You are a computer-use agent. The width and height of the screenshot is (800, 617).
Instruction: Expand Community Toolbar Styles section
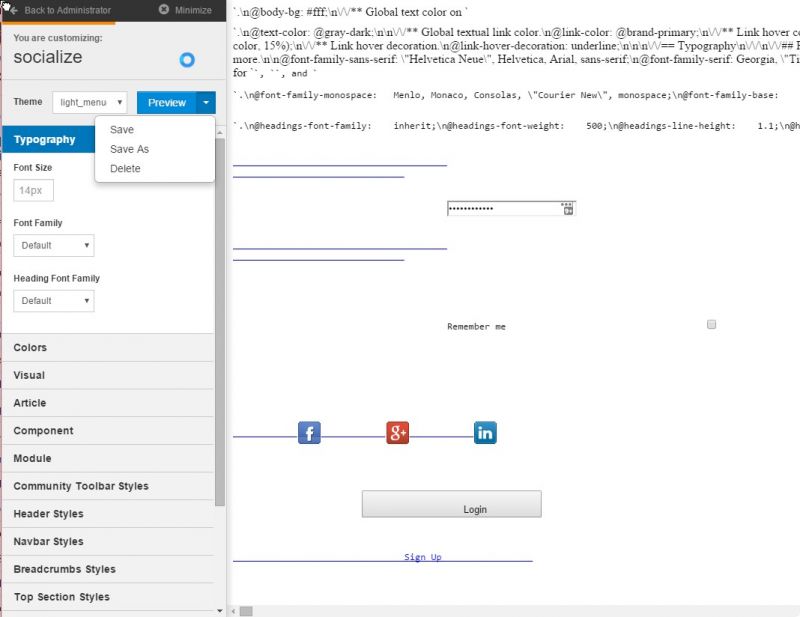(x=108, y=486)
